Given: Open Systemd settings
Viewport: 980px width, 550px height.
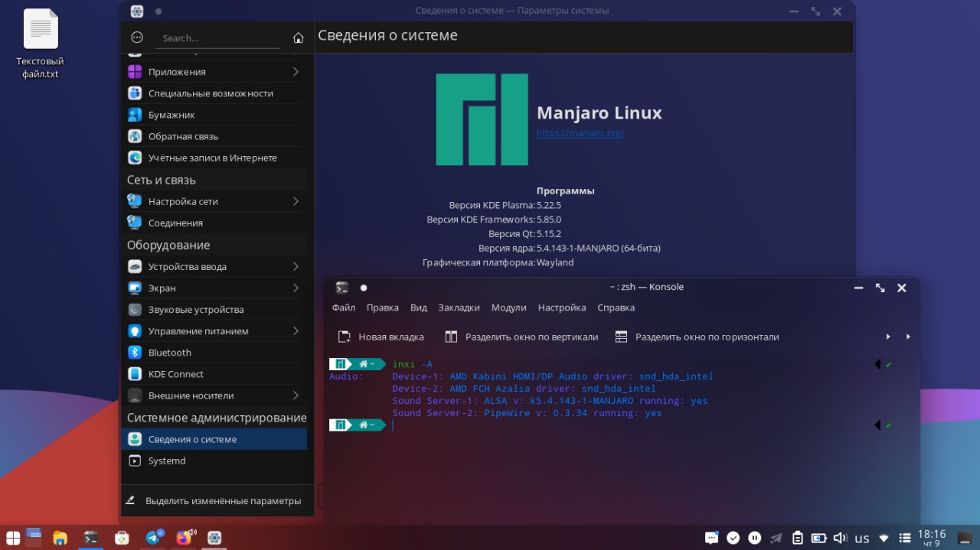Looking at the screenshot, I should (214, 461).
